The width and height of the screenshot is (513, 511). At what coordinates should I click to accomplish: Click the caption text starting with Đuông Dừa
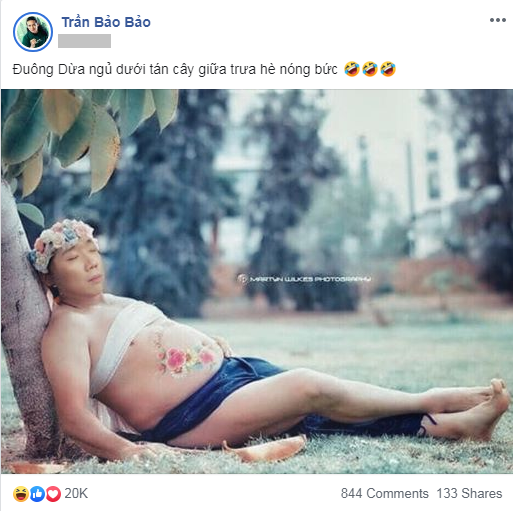pyautogui.click(x=175, y=70)
